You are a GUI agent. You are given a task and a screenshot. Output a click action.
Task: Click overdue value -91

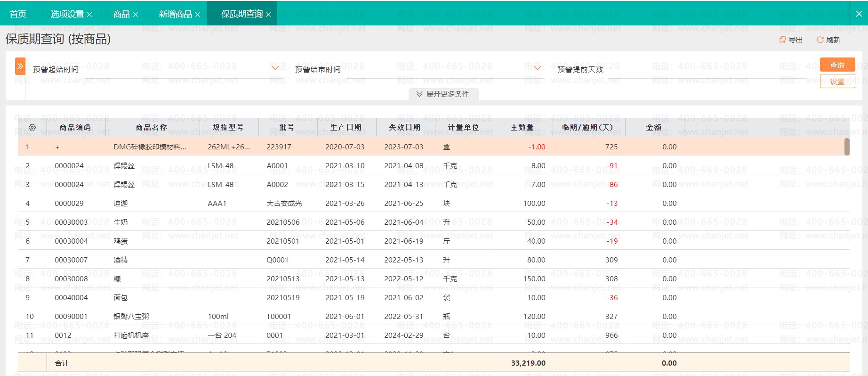pyautogui.click(x=612, y=166)
